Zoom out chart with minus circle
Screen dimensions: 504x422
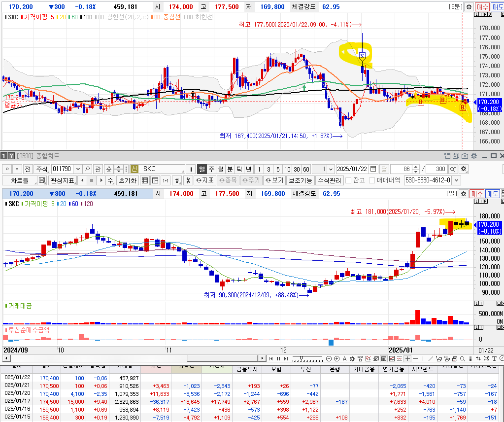click(329, 358)
